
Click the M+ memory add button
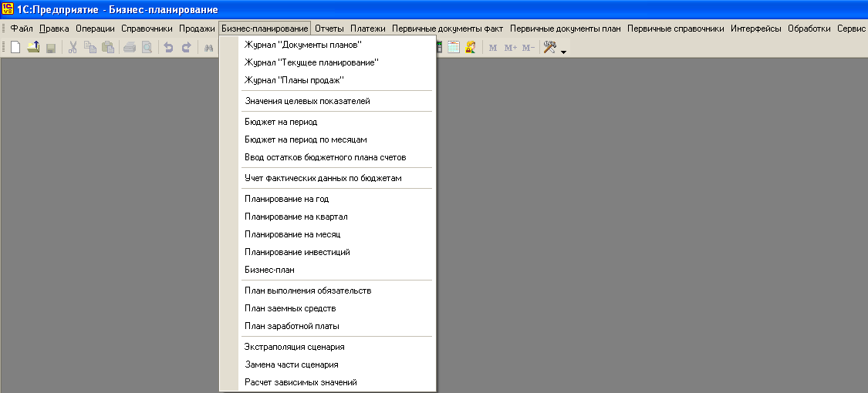coord(511,48)
